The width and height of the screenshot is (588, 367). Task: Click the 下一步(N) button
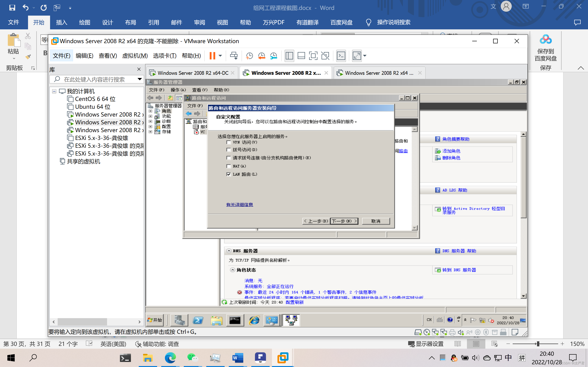344,221
